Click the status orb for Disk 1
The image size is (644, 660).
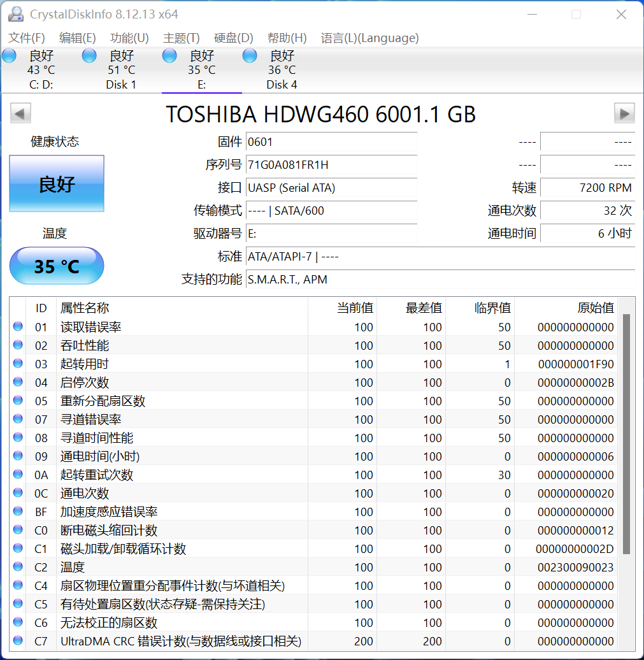point(89,55)
